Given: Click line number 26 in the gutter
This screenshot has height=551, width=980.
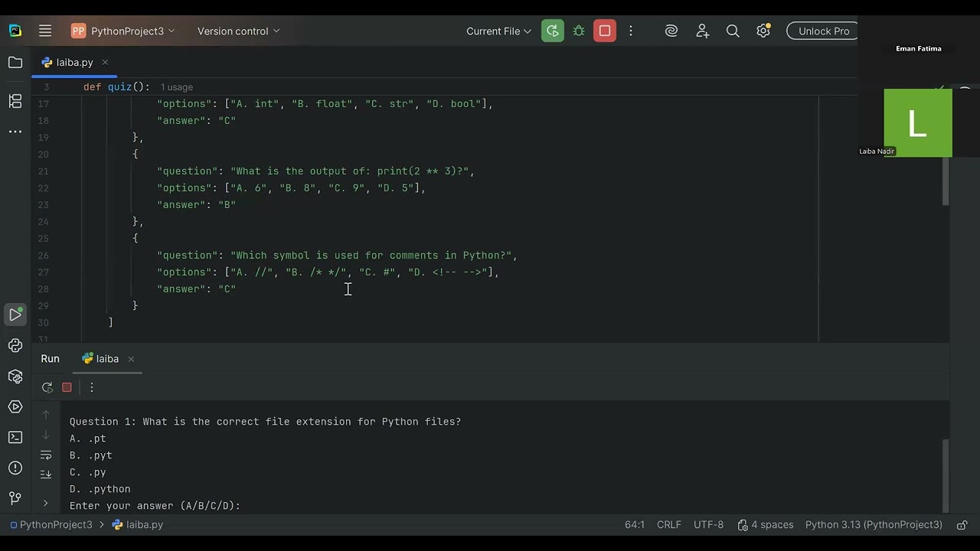Looking at the screenshot, I should pyautogui.click(x=43, y=256).
